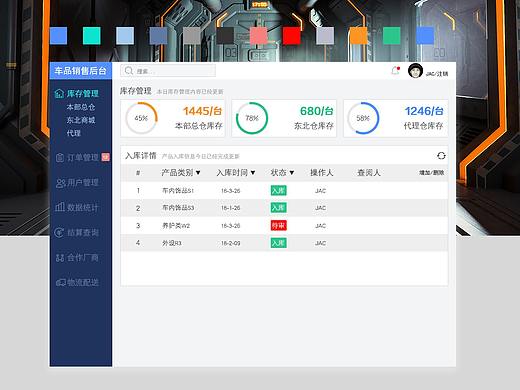This screenshot has height=390, width=520.
Task: Click the JAC operator cell in row 1
Action: click(x=320, y=191)
